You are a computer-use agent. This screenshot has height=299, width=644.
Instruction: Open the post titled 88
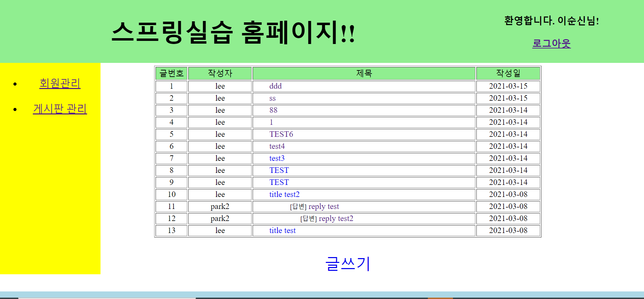pos(273,110)
